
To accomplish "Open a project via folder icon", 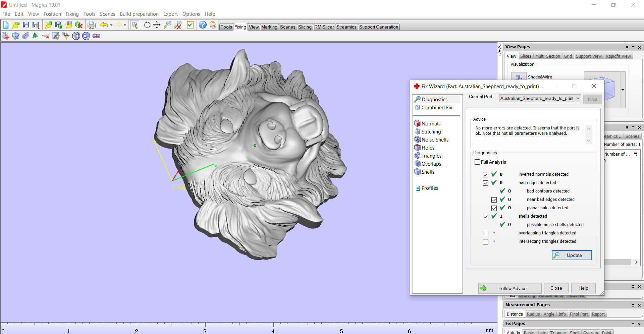I will (15, 25).
